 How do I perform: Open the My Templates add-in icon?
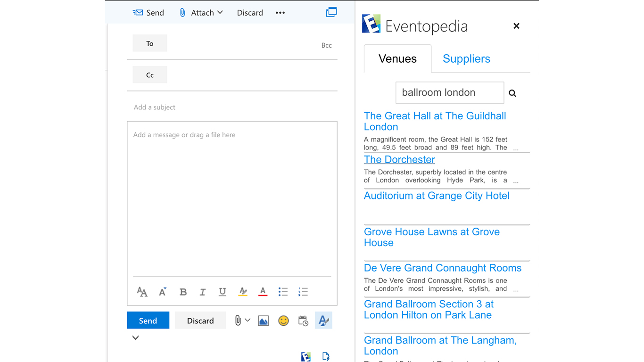326,356
